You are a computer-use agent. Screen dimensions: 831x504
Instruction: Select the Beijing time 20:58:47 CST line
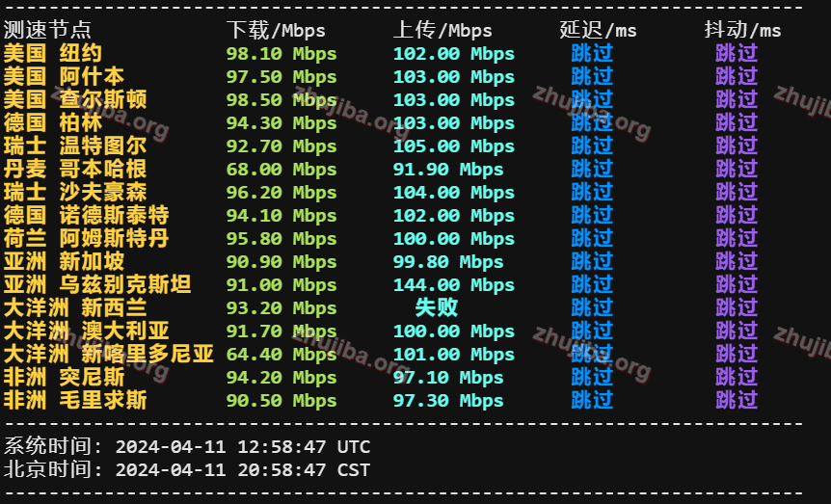click(187, 470)
